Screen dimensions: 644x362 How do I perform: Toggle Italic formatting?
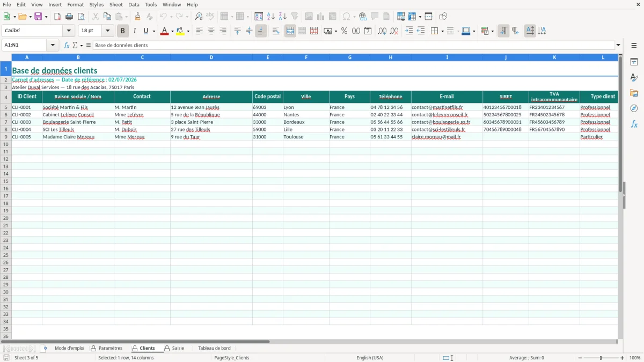[x=134, y=31]
